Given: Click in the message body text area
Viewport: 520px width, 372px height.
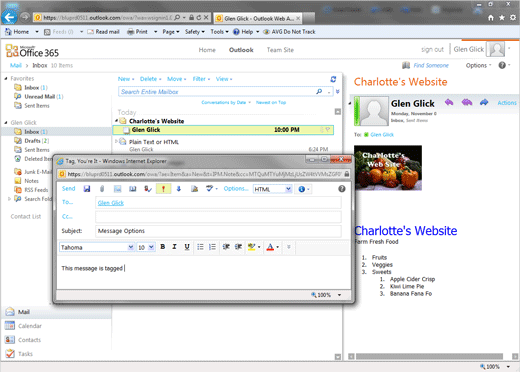Looking at the screenshot, I should pos(204,273).
